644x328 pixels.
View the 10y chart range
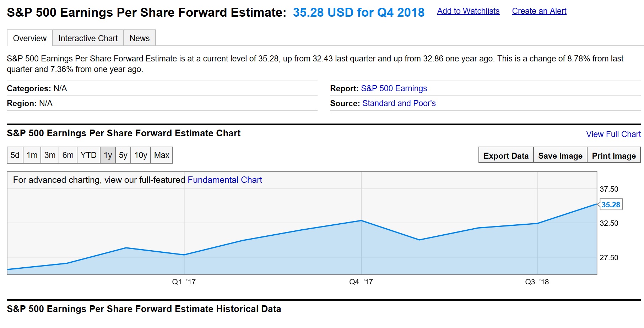pyautogui.click(x=140, y=155)
